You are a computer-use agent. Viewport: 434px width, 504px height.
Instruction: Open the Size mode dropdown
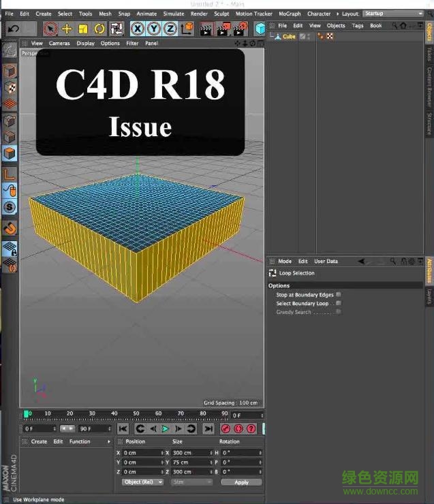coord(191,482)
